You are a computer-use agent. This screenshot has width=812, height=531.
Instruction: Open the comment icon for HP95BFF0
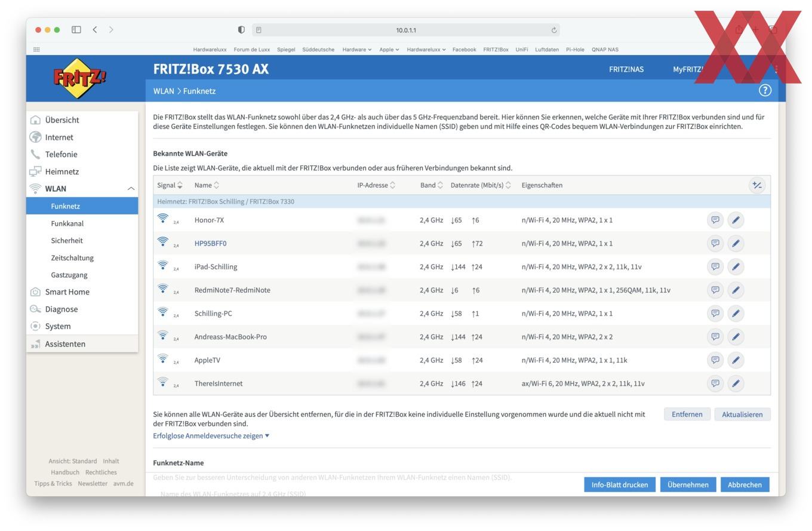click(x=715, y=243)
